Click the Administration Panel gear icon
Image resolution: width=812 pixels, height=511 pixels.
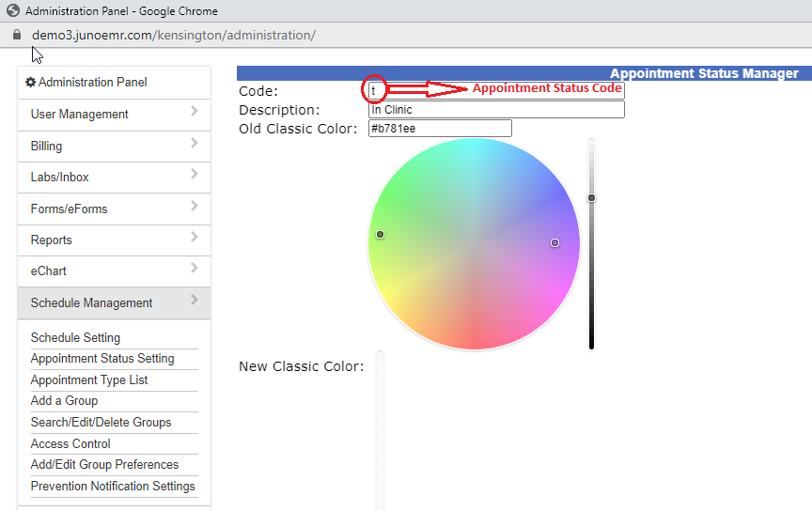coord(30,83)
